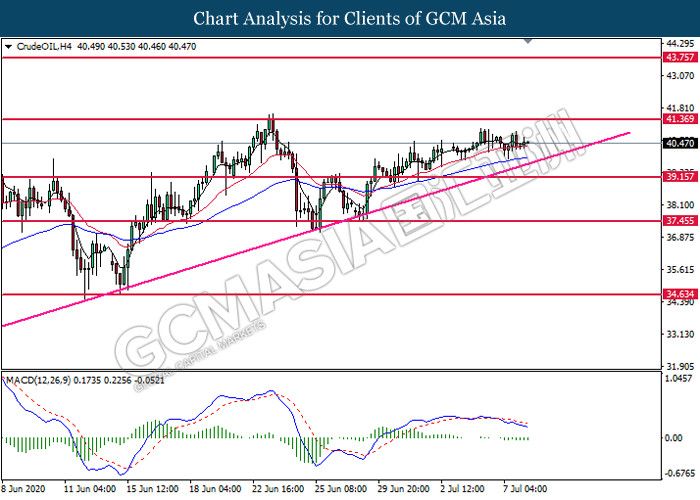Screen dimensions: 700x500
Task: Click the MACD scale value 0.00
Action: 673,438
